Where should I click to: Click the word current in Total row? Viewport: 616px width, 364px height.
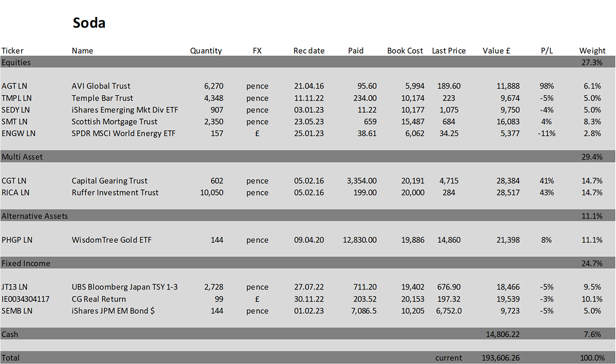click(x=449, y=358)
